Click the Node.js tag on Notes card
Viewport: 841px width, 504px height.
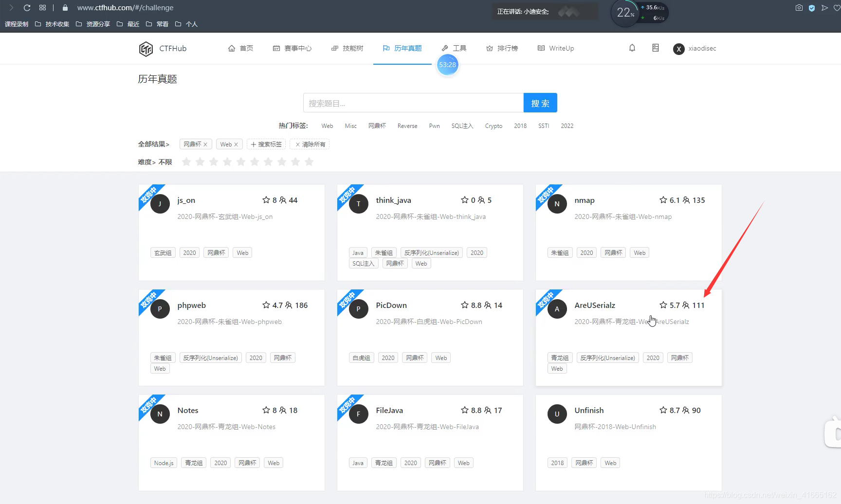164,463
